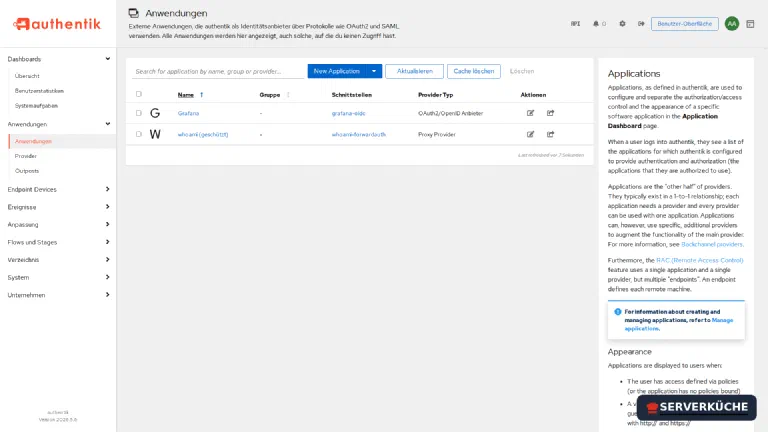Click the AA user avatar

coord(732,24)
